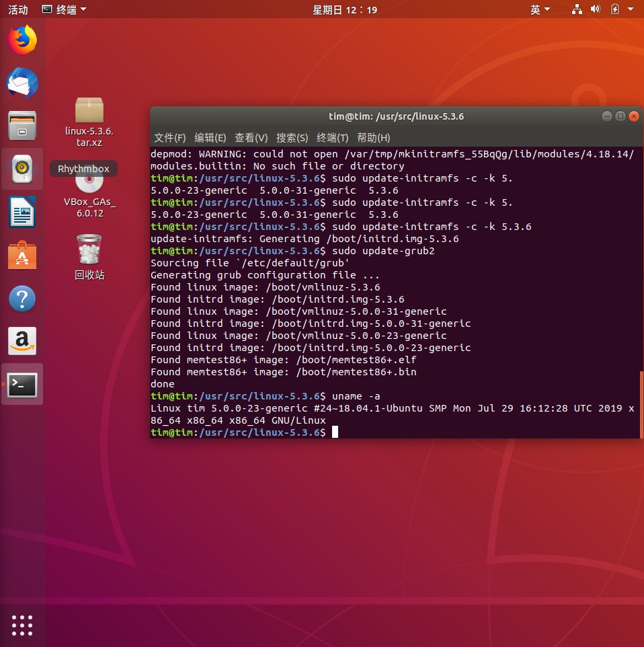Open the 英 input method dropdown
The height and width of the screenshot is (647, 644).
(x=540, y=9)
